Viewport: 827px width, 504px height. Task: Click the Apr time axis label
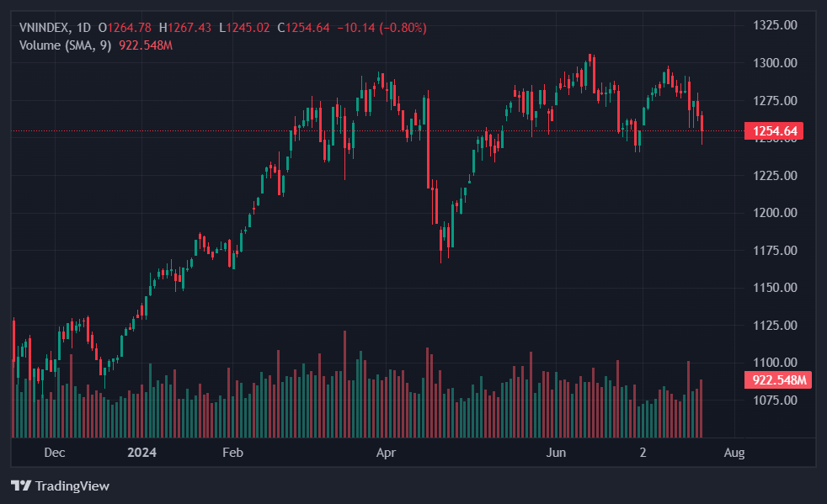click(386, 453)
